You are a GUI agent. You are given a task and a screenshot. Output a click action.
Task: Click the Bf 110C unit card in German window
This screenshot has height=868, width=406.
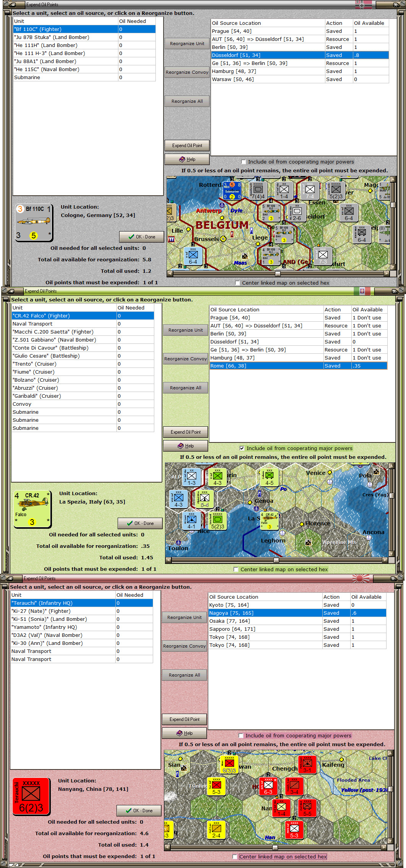click(34, 222)
